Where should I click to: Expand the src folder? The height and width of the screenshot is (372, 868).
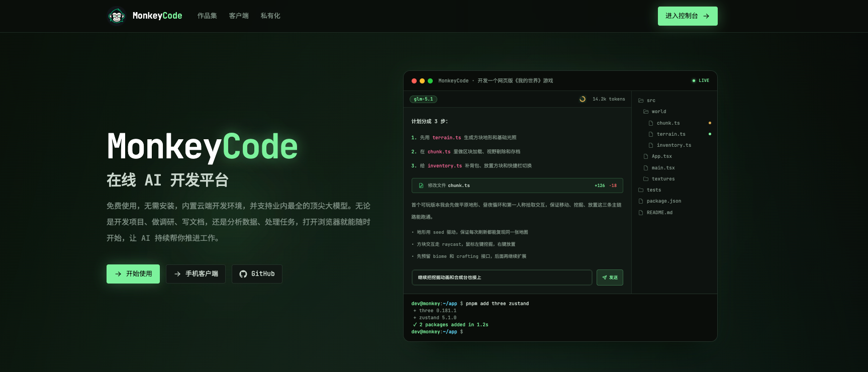[647, 101]
